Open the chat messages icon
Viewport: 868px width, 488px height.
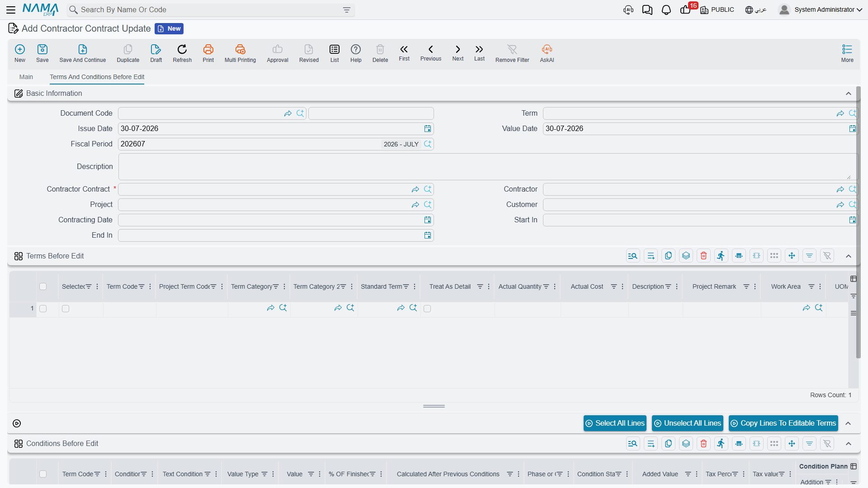pyautogui.click(x=647, y=10)
